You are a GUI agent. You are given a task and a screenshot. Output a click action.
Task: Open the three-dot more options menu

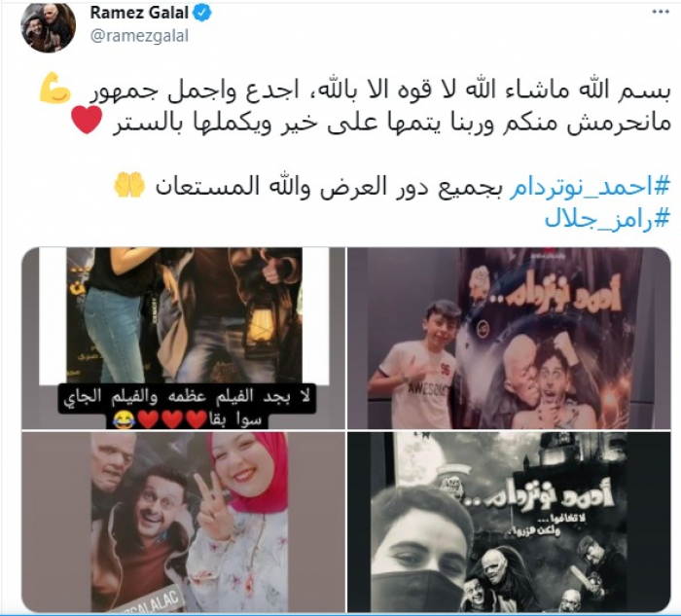pos(661,12)
